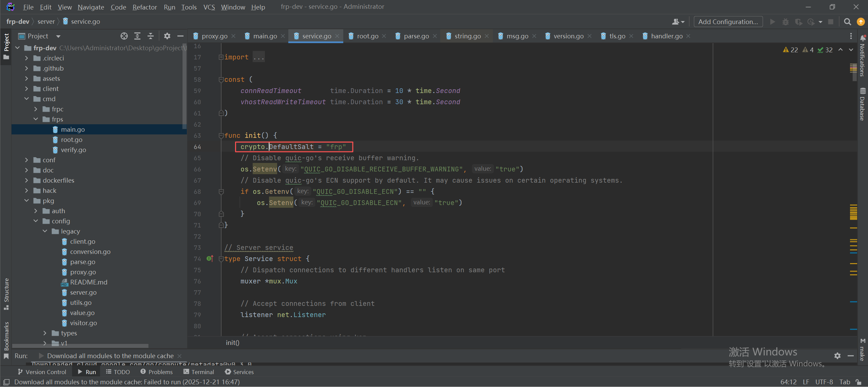Open the Project view mode dropdown
Screen dimensions: 868x387
[x=58, y=36]
